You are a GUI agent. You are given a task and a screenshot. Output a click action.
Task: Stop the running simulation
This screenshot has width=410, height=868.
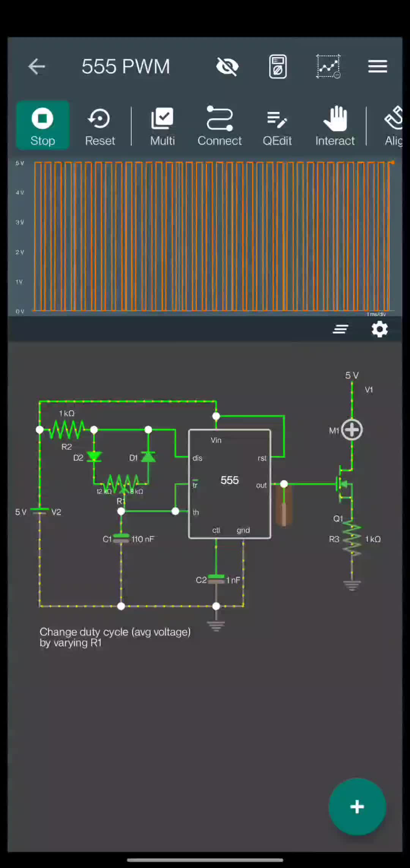pyautogui.click(x=43, y=125)
